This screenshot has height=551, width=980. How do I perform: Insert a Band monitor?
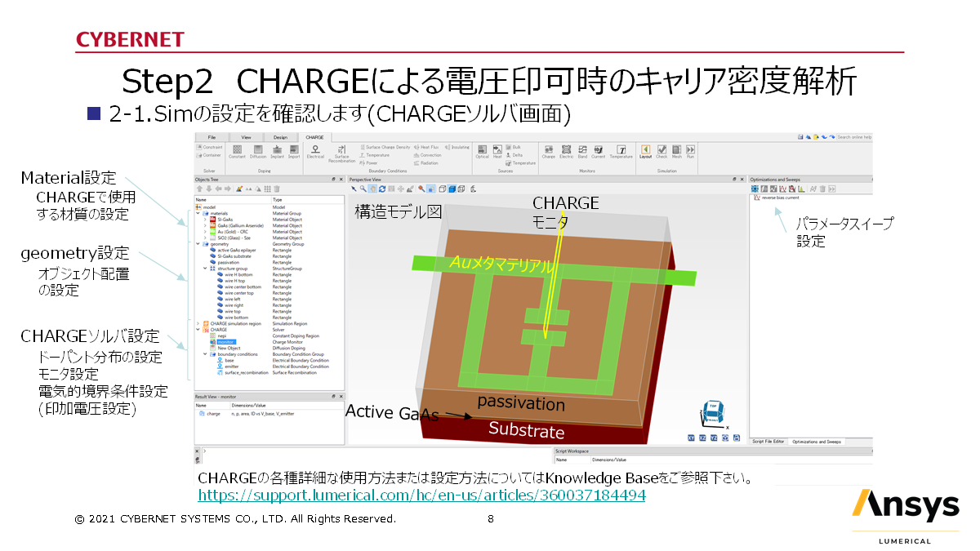pos(582,152)
